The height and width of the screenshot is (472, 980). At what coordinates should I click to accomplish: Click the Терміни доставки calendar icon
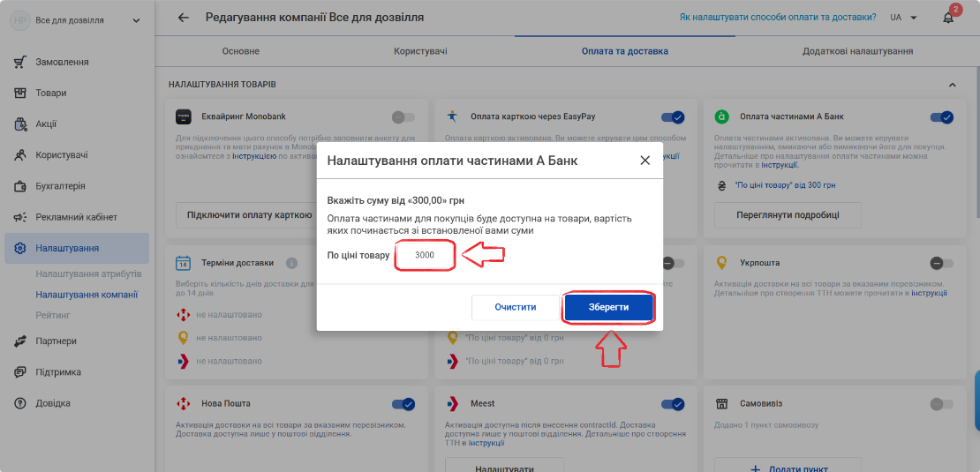183,263
